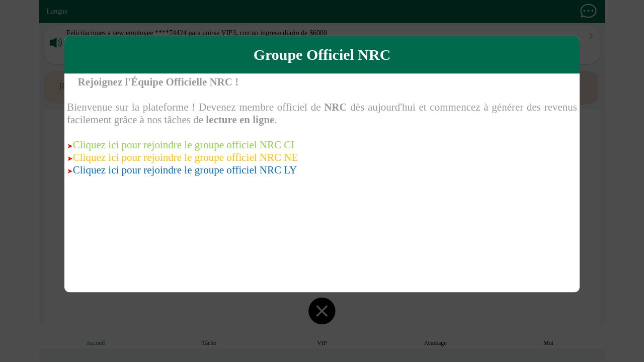Click the 'Rejoignez l'Équipe Officielle NRC !' heading
644x362 pixels.
pos(158,82)
